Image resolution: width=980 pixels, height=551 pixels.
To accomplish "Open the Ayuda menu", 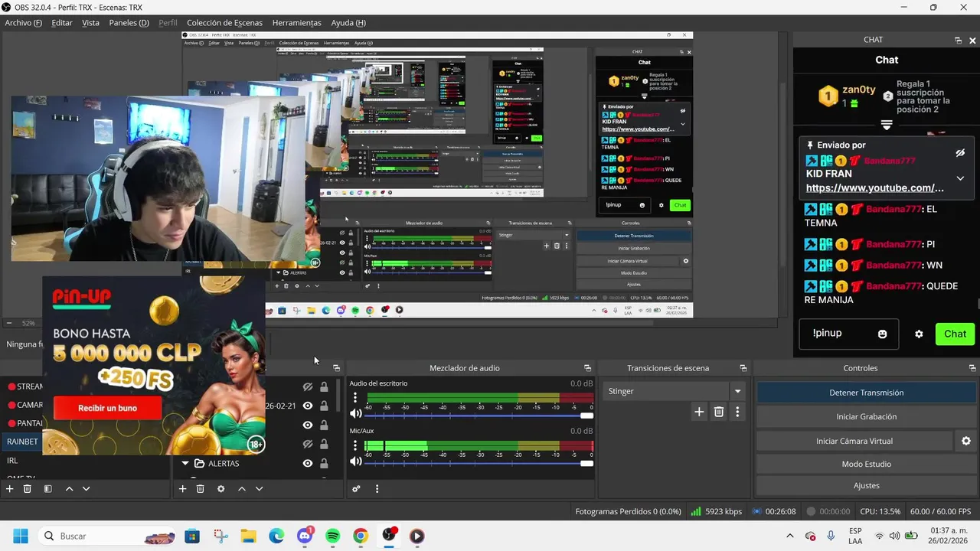I will (x=348, y=23).
